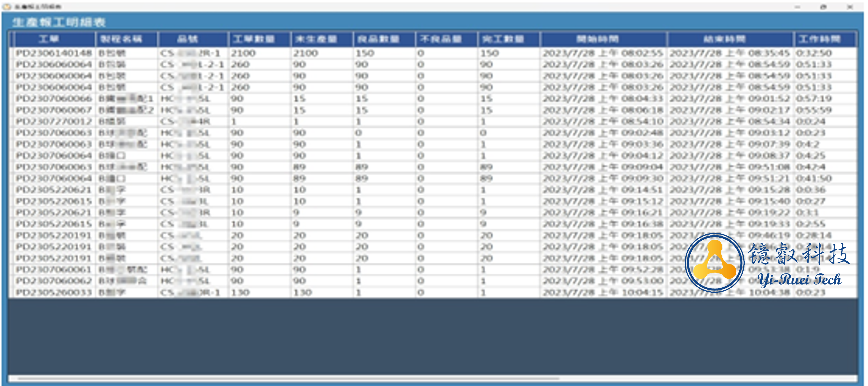Image resolution: width=868 pixels, height=386 pixels.
Task: Select start time cell ending 09:09:30
Action: point(603,178)
